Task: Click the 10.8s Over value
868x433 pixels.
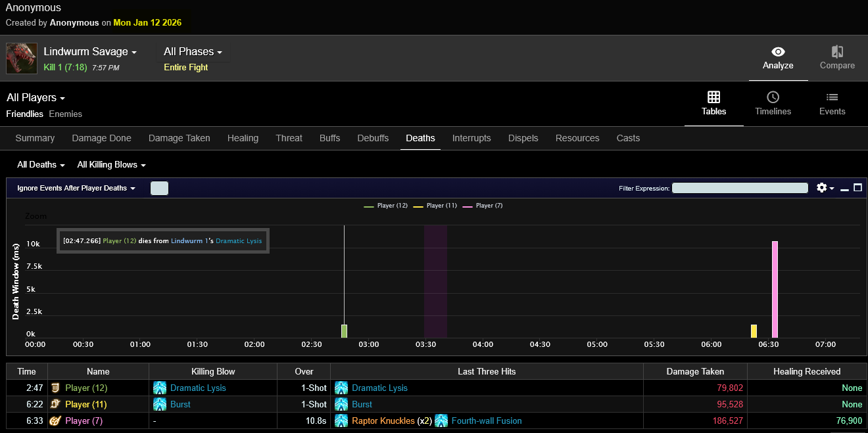Action: coord(316,421)
